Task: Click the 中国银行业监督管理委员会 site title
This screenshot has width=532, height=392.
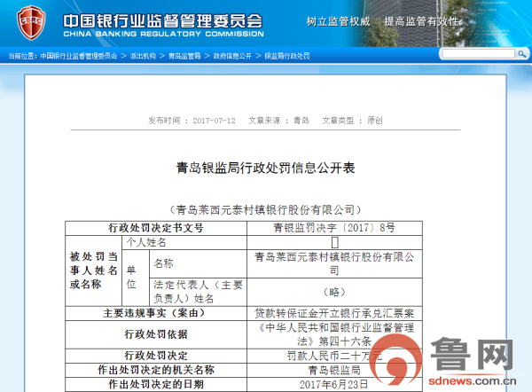Action: pyautogui.click(x=163, y=21)
